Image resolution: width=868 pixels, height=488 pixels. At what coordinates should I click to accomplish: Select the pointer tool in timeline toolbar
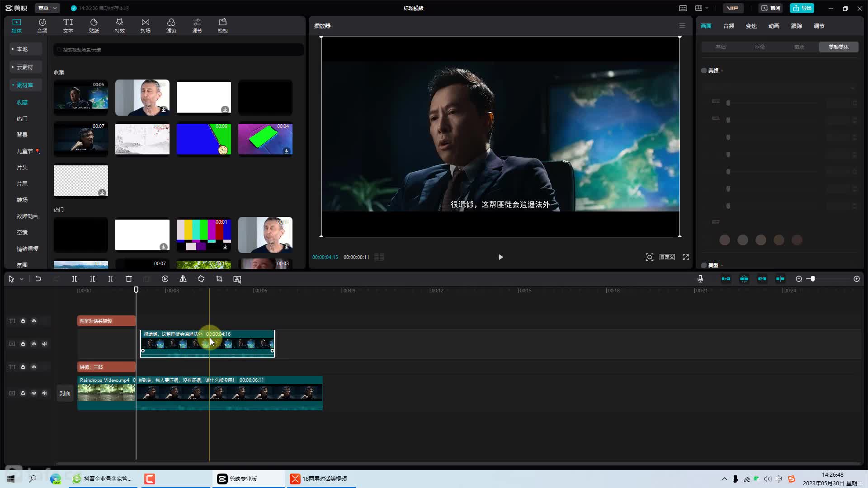[11, 279]
